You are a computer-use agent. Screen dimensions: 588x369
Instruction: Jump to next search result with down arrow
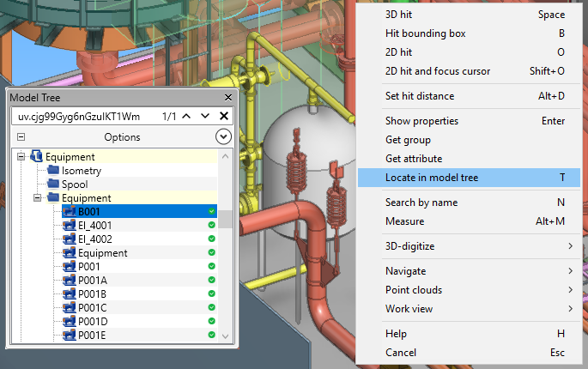click(205, 116)
